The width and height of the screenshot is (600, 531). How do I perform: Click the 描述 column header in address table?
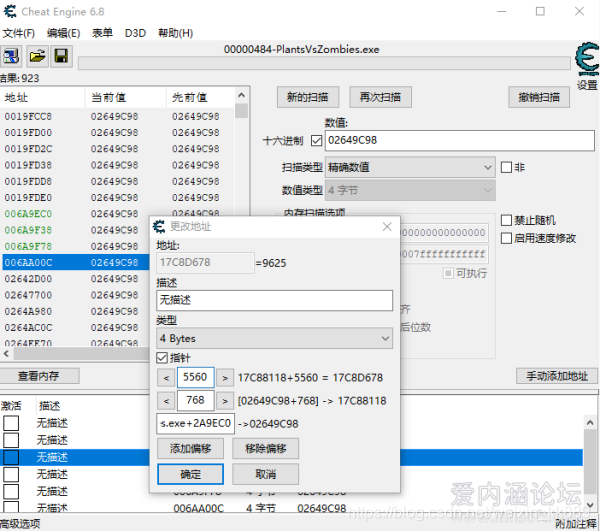pyautogui.click(x=49, y=406)
